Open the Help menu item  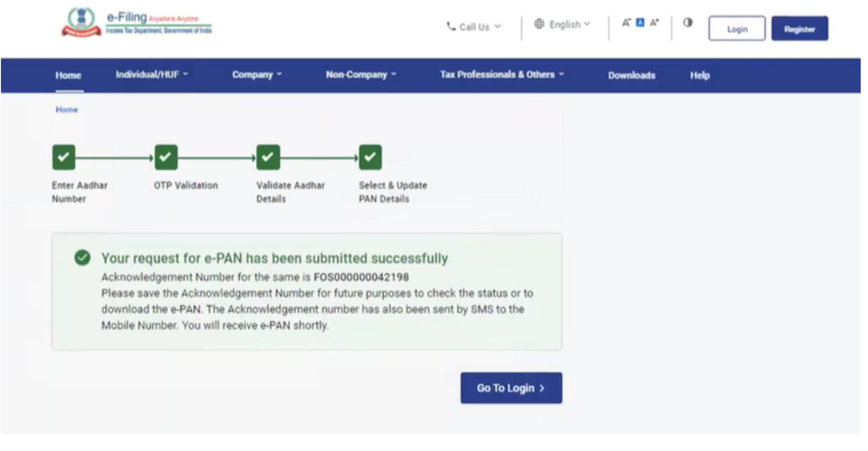click(x=700, y=75)
